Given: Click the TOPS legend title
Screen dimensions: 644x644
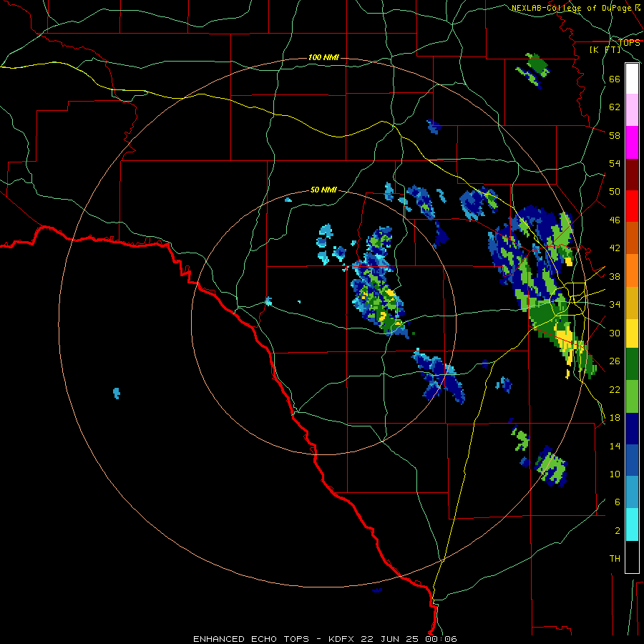Looking at the screenshot, I should 629,43.
